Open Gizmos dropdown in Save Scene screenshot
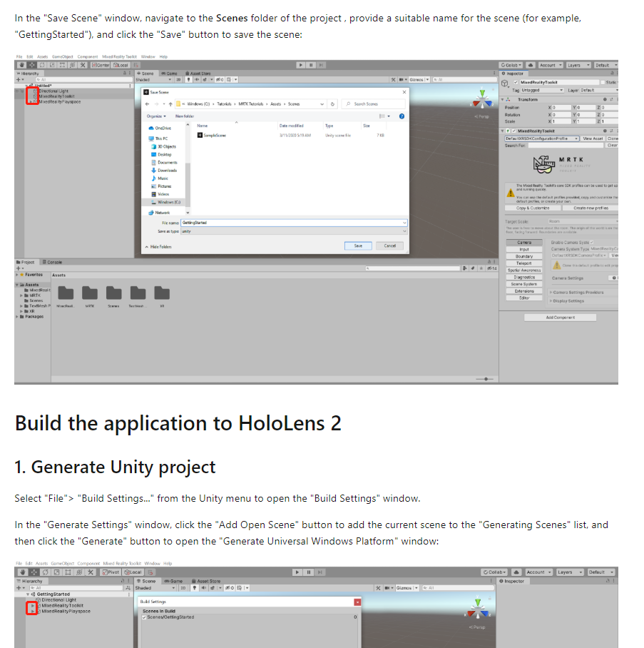 pyautogui.click(x=419, y=79)
